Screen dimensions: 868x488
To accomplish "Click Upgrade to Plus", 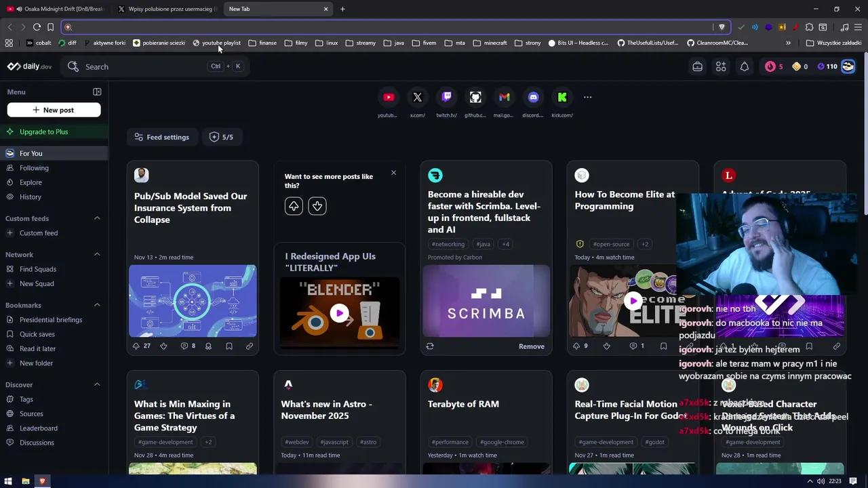I will coord(54,131).
